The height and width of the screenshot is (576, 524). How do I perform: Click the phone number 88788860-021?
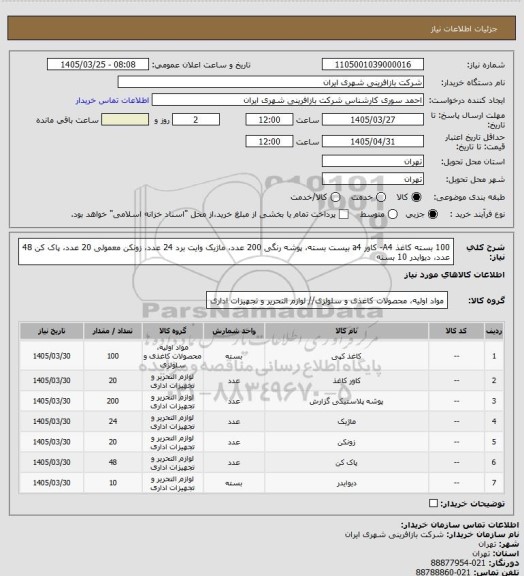click(x=443, y=572)
